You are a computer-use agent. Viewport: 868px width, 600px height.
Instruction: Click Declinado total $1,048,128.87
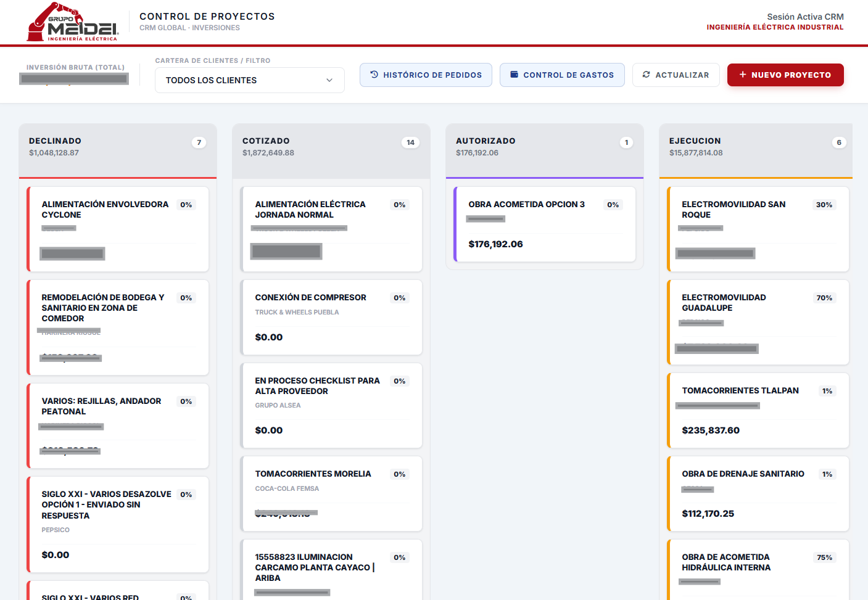(x=54, y=153)
